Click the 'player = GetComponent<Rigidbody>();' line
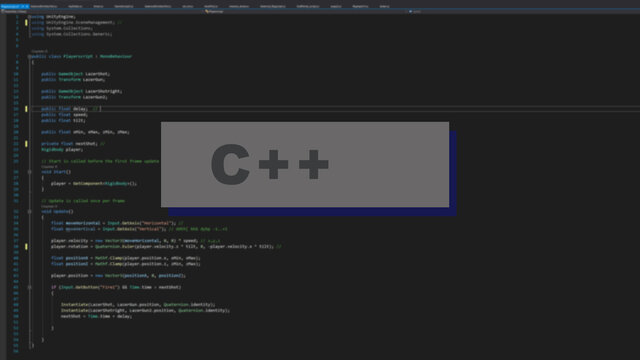 click(94, 184)
